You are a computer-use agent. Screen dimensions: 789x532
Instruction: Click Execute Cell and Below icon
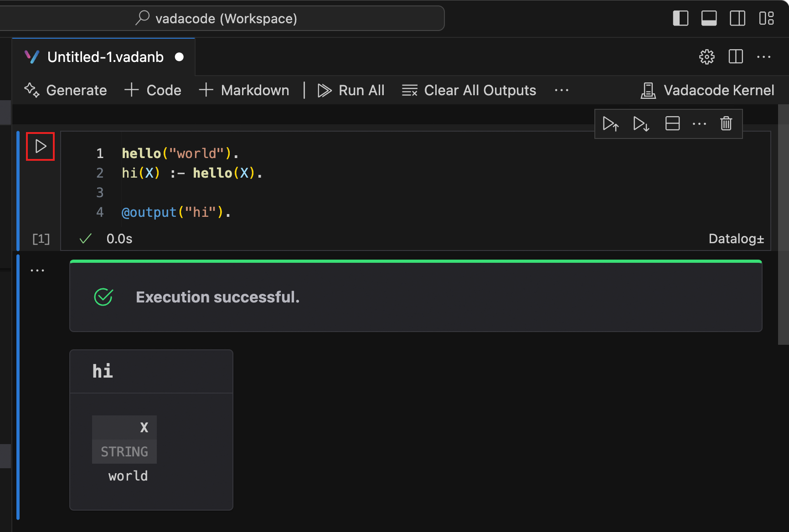click(x=641, y=124)
